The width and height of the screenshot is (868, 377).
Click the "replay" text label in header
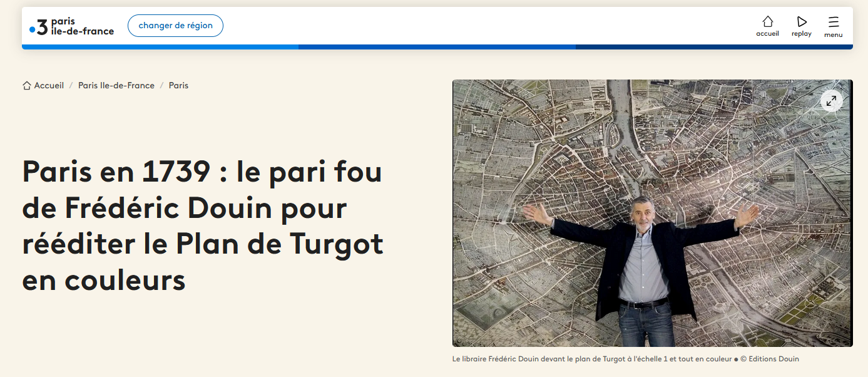802,34
